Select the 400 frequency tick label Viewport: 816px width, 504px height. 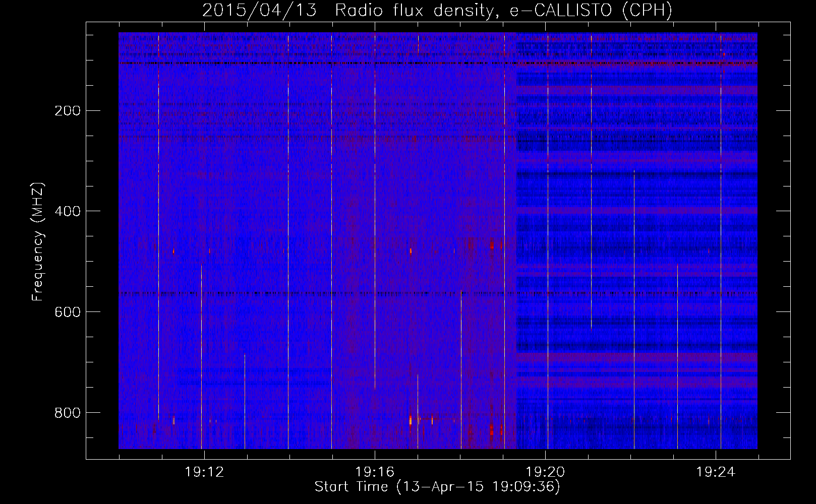pyautogui.click(x=68, y=211)
